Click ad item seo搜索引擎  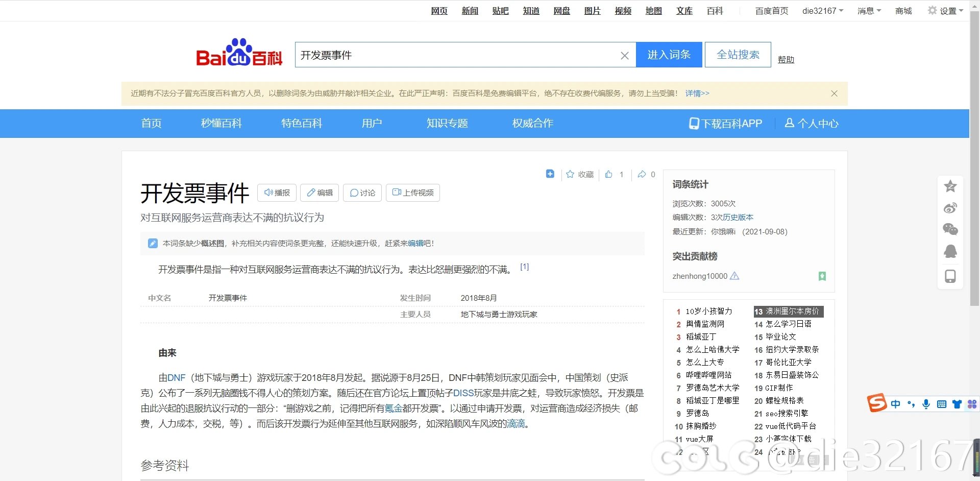pyautogui.click(x=787, y=413)
